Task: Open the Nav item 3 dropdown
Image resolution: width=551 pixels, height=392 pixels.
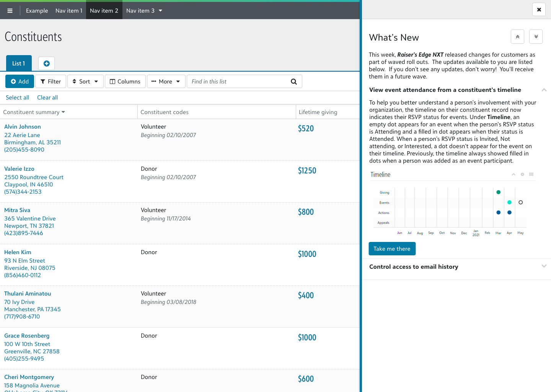Action: click(x=144, y=11)
